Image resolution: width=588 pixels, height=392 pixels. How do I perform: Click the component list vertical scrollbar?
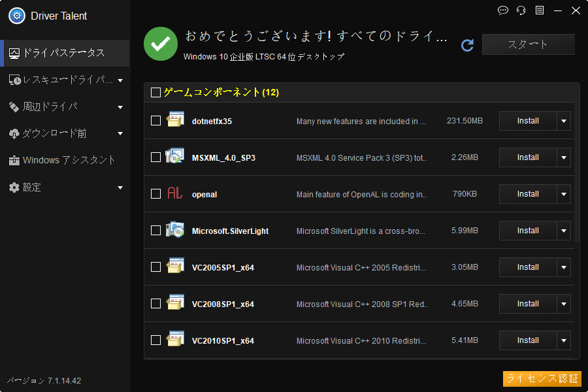(577, 163)
